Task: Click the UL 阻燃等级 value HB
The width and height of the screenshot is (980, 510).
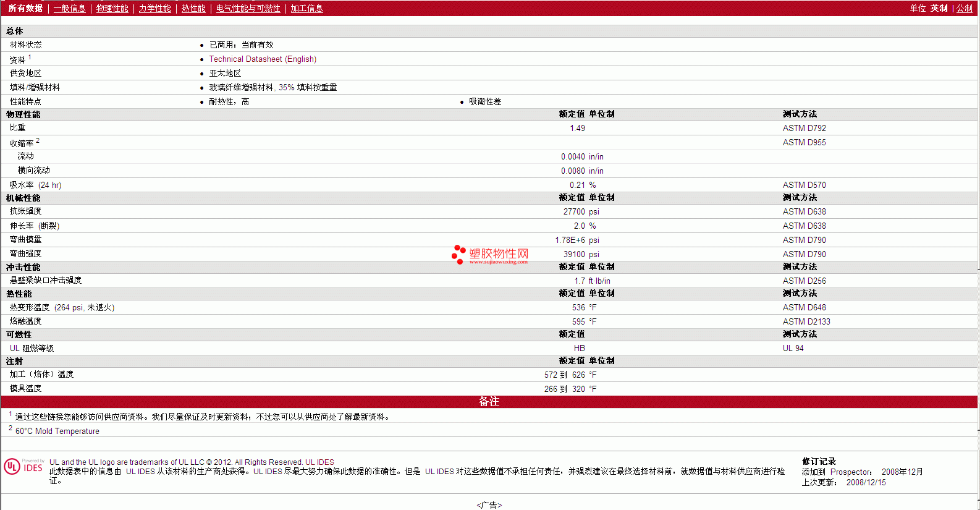Action: [579, 349]
